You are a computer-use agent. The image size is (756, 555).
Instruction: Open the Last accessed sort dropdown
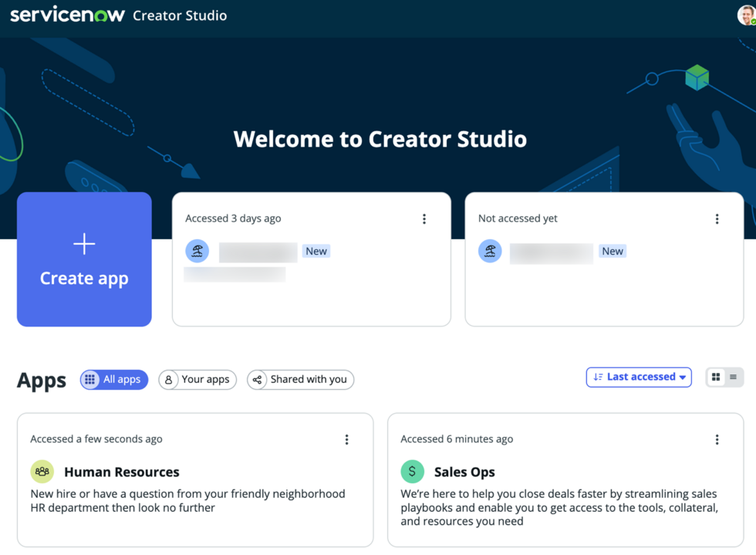pyautogui.click(x=639, y=377)
